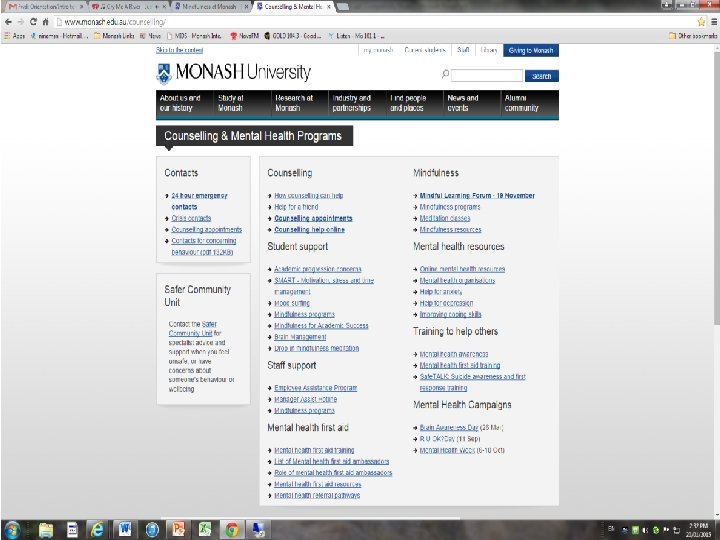Open the Apps bookmarks shortcut
This screenshot has height=540, width=720.
click(15, 36)
